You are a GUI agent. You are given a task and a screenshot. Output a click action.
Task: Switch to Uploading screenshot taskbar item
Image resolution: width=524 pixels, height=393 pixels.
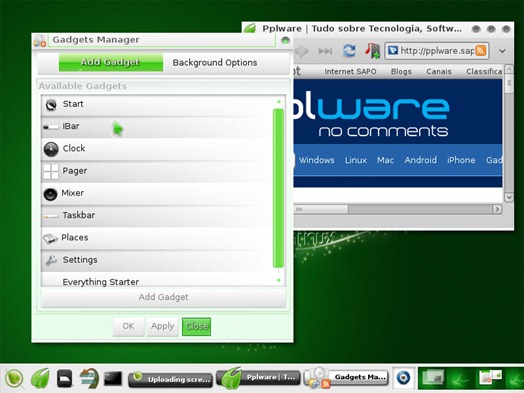coord(170,379)
